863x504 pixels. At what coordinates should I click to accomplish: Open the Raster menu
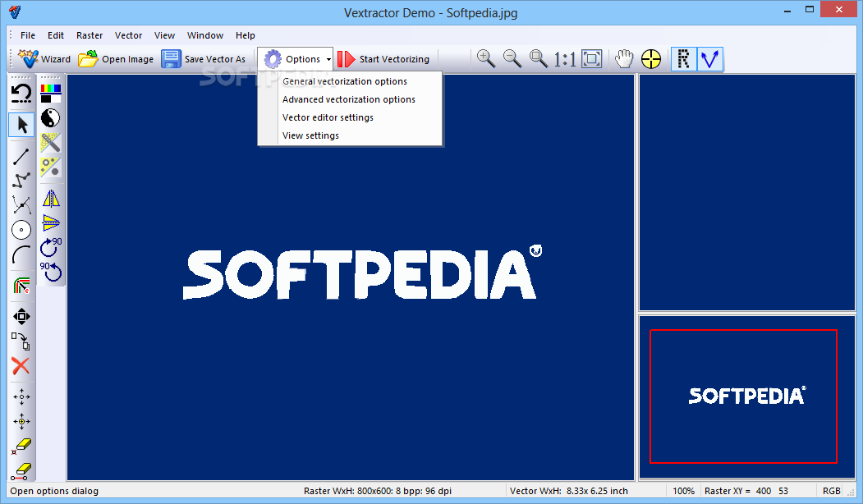pos(90,35)
